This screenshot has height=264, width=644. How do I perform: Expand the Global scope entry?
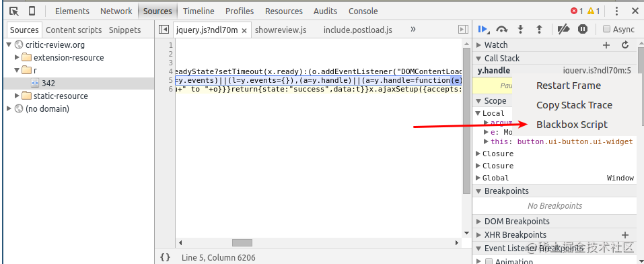[x=478, y=178]
